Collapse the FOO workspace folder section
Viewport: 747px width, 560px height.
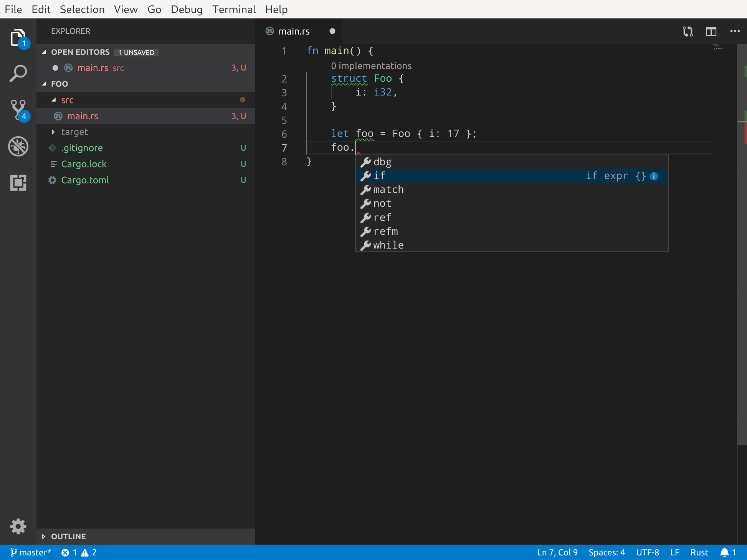coord(44,84)
